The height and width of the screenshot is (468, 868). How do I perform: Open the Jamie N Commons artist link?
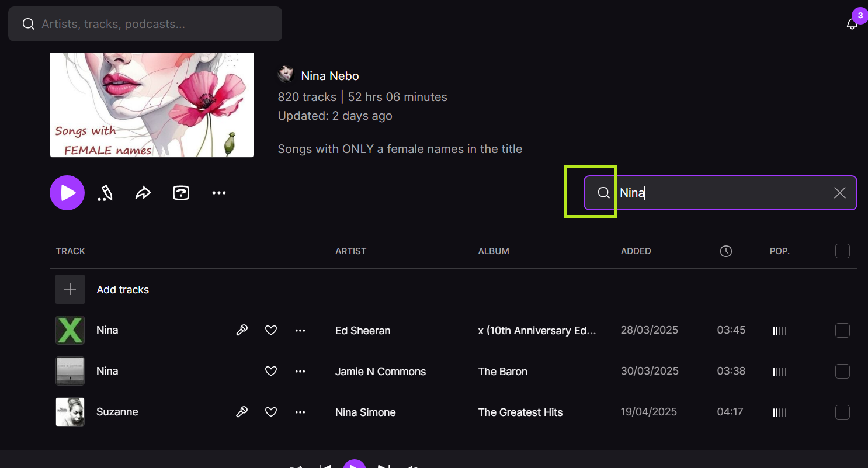380,372
